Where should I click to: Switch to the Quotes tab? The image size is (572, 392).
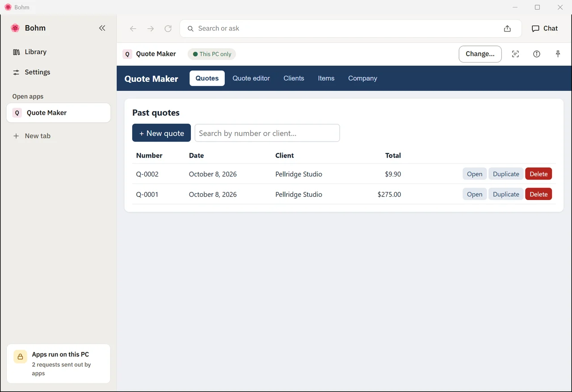[207, 78]
